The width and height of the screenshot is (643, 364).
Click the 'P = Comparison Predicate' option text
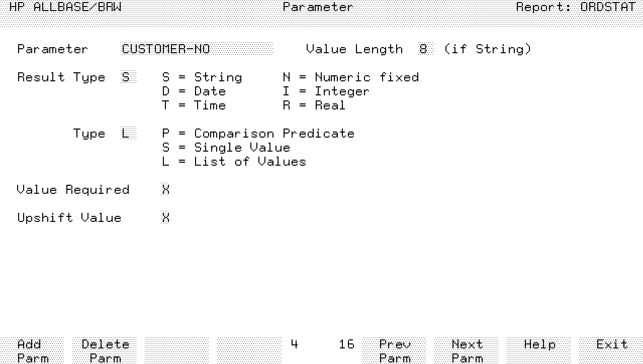[x=258, y=134]
